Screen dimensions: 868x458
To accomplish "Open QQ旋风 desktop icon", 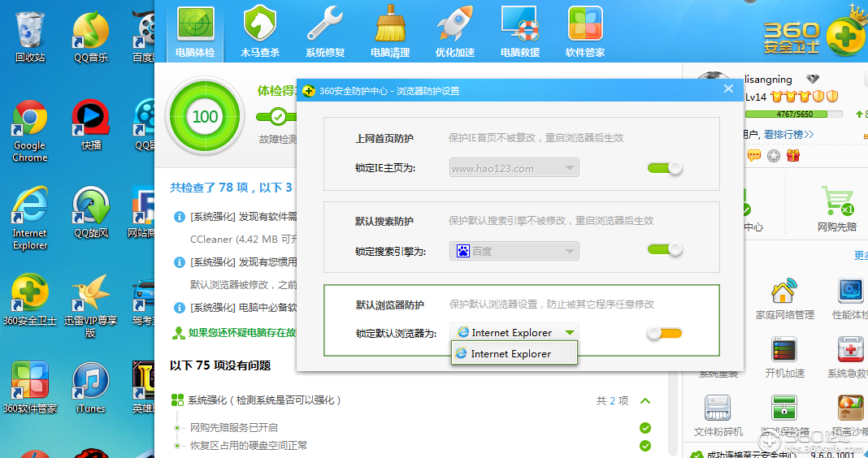I will pyautogui.click(x=91, y=213).
